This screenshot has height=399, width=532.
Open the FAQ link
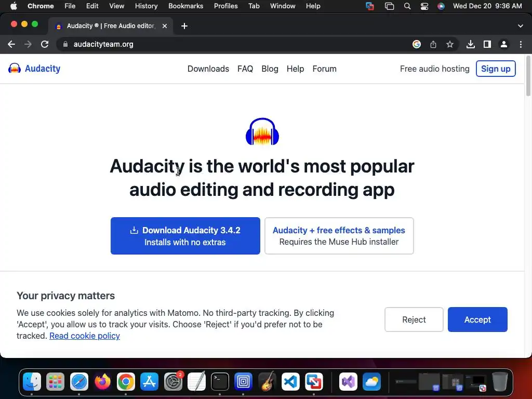pyautogui.click(x=245, y=69)
